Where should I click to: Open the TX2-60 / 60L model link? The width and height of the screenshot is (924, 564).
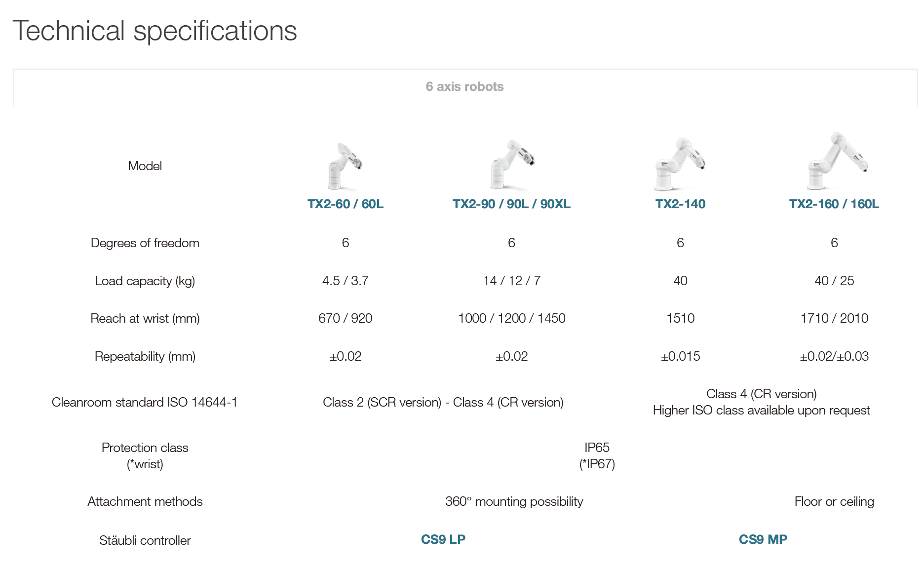(345, 204)
